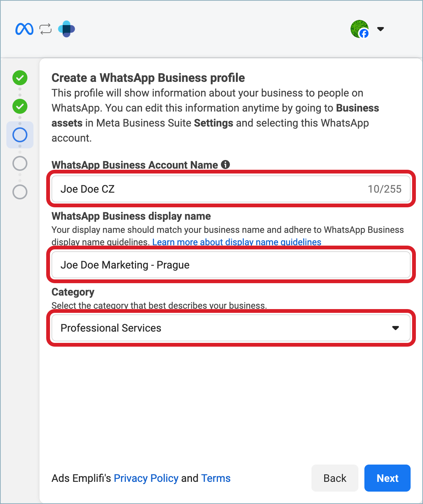Image resolution: width=423 pixels, height=504 pixels.
Task: Open Learn more about display name guidelines
Action: click(x=237, y=242)
